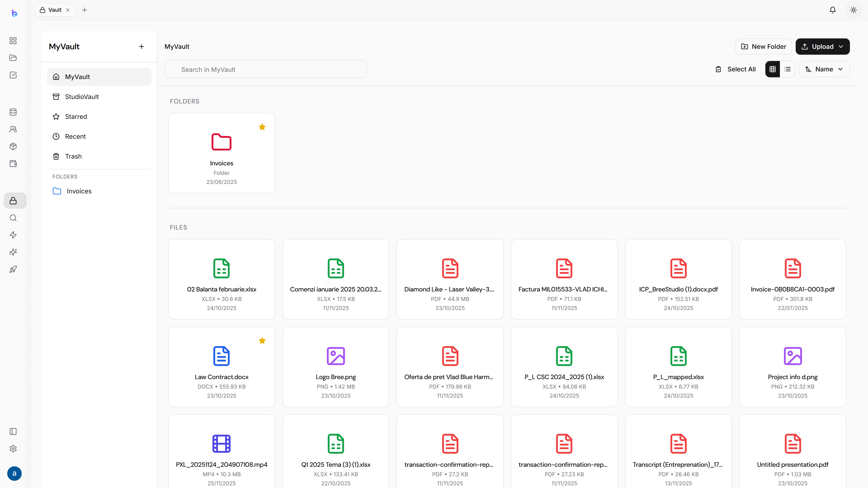868x488 pixels.
Task: Open the lightning bolt icon in sidebar
Action: click(x=13, y=235)
